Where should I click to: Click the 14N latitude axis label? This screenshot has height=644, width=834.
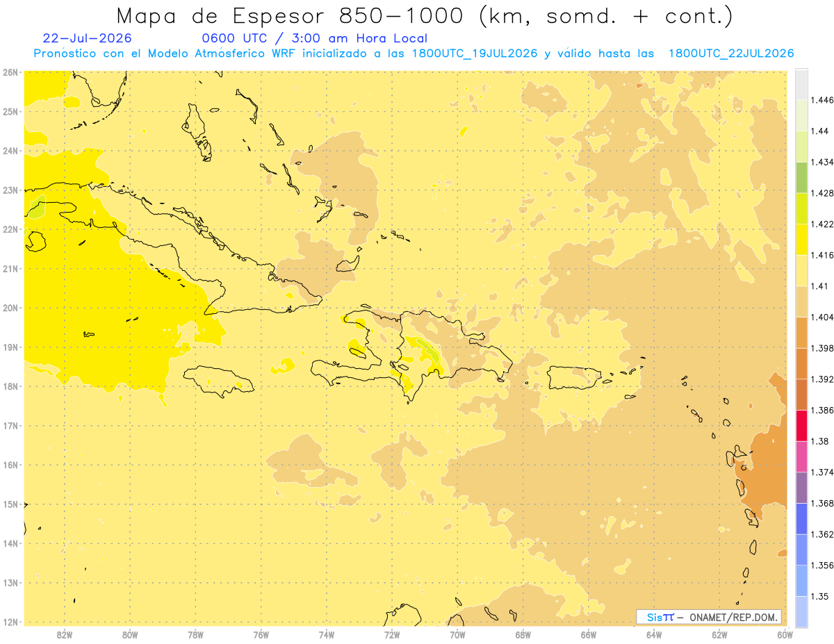10,543
